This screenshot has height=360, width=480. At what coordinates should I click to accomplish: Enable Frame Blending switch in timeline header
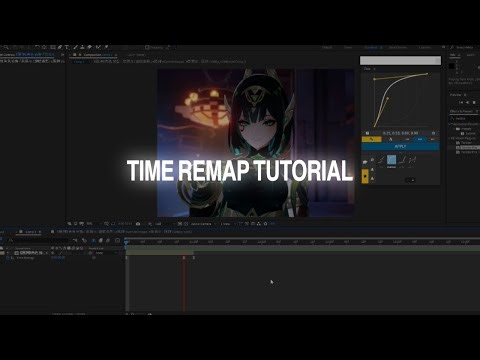tap(100, 240)
